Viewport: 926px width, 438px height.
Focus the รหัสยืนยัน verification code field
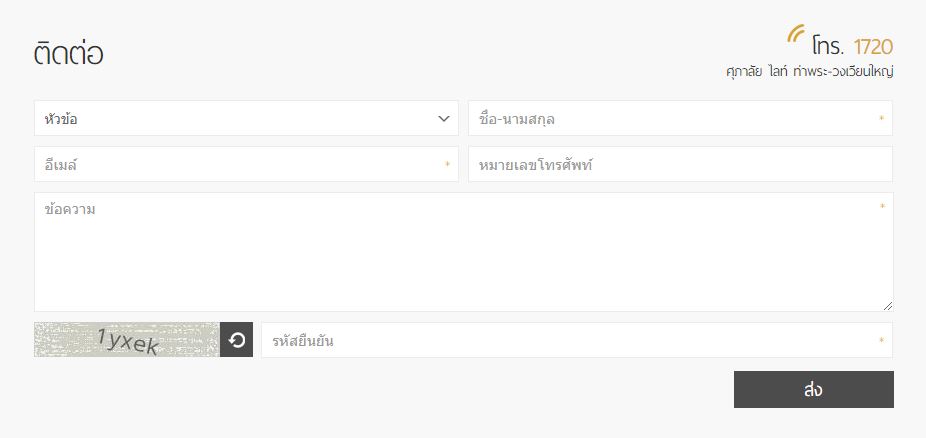[x=570, y=341]
